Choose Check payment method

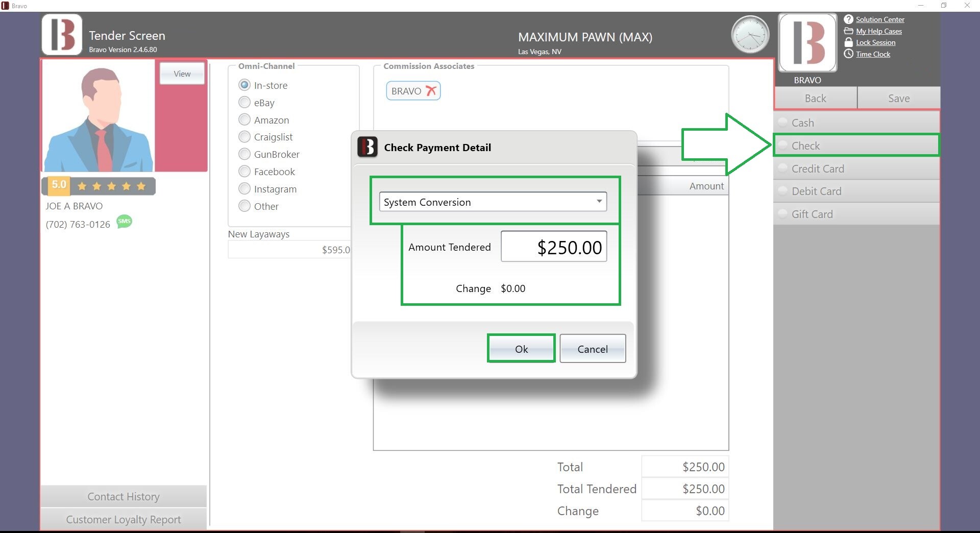pyautogui.click(x=856, y=146)
